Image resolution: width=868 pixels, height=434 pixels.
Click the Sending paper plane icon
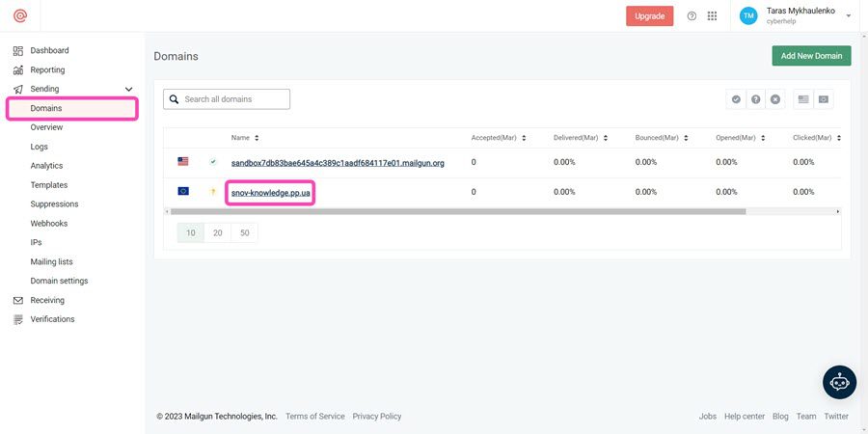coord(18,89)
